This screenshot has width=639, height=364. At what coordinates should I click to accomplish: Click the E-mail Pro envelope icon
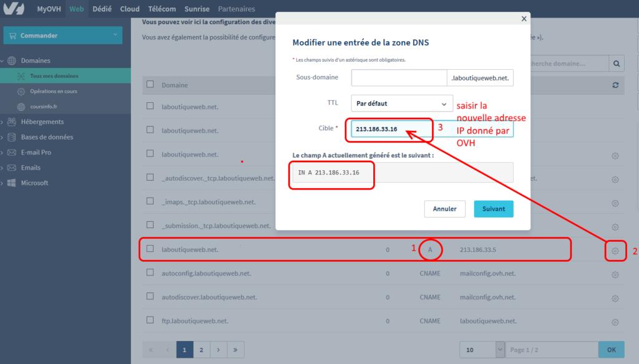point(11,152)
